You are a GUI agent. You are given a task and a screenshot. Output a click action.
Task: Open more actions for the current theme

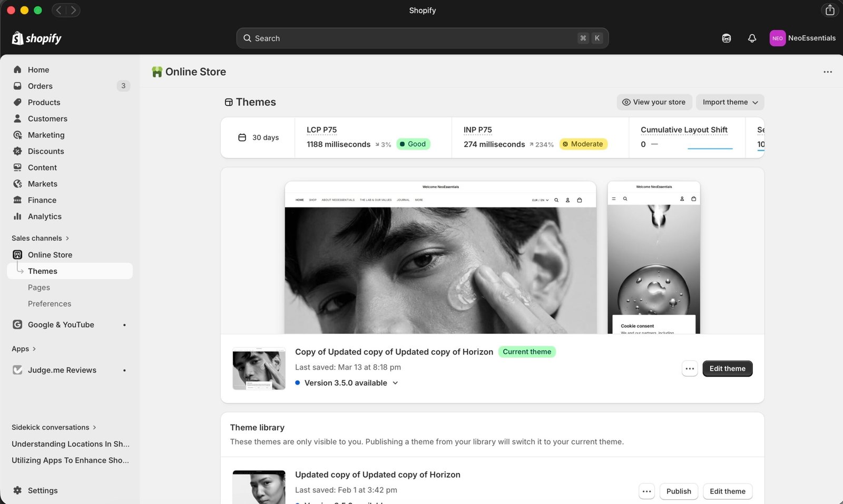tap(689, 369)
